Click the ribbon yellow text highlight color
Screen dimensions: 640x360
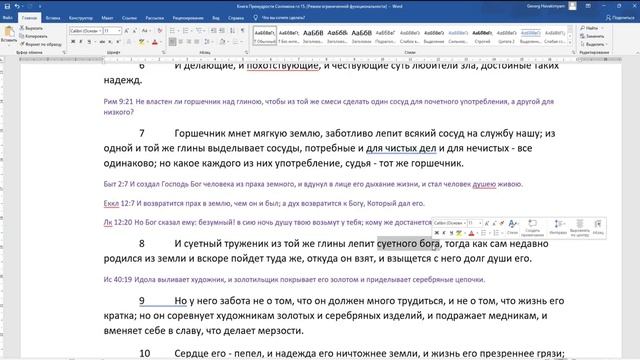point(141,42)
